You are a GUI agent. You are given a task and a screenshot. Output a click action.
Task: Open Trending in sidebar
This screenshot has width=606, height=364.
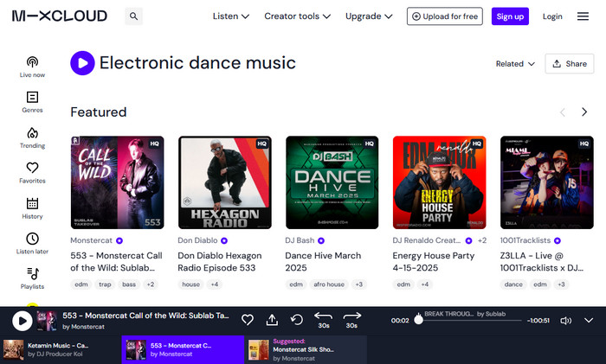tap(33, 137)
